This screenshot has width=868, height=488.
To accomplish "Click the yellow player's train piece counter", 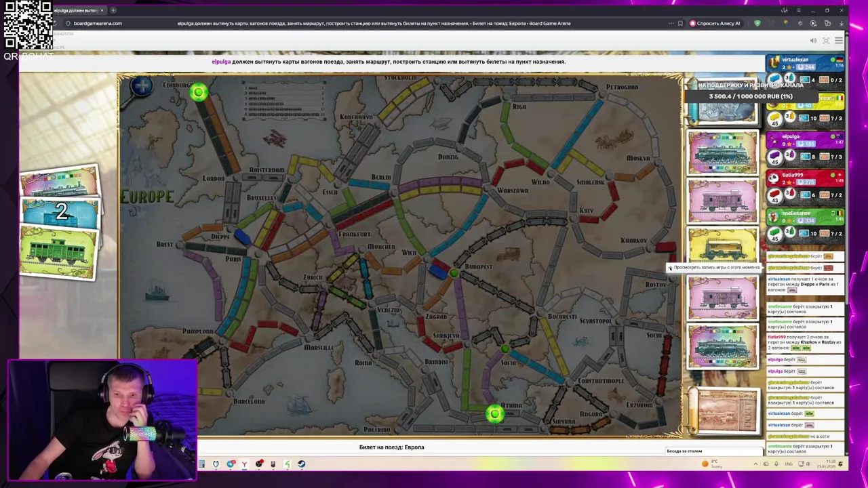I will tap(776, 118).
